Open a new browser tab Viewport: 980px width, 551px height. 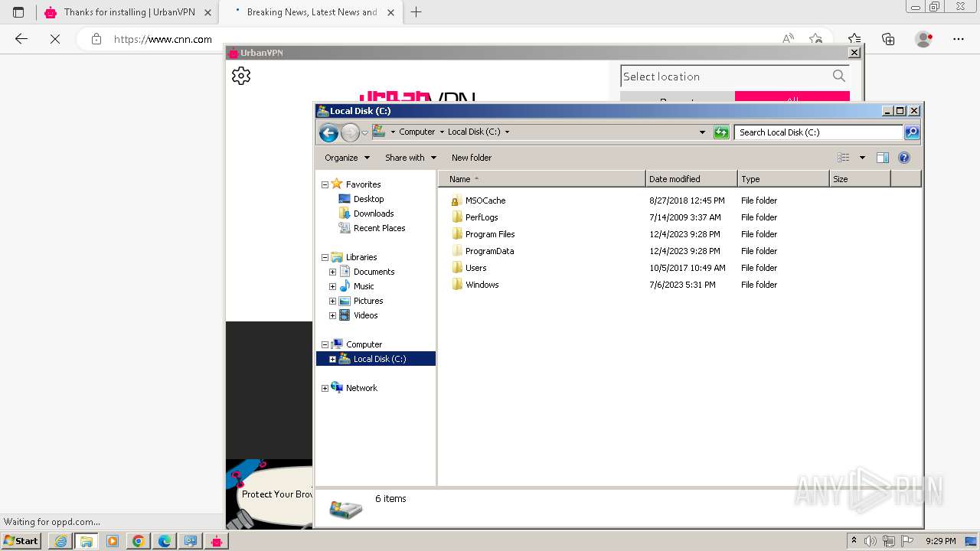coord(416,12)
